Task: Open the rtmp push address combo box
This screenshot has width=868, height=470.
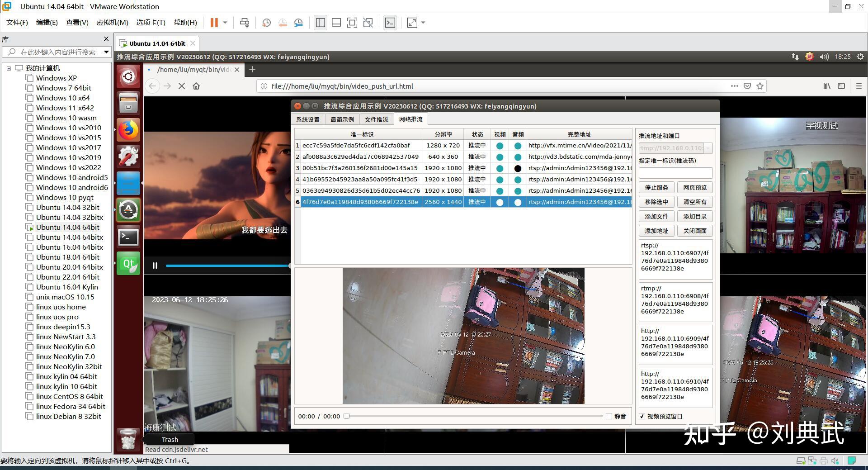Action: point(708,148)
